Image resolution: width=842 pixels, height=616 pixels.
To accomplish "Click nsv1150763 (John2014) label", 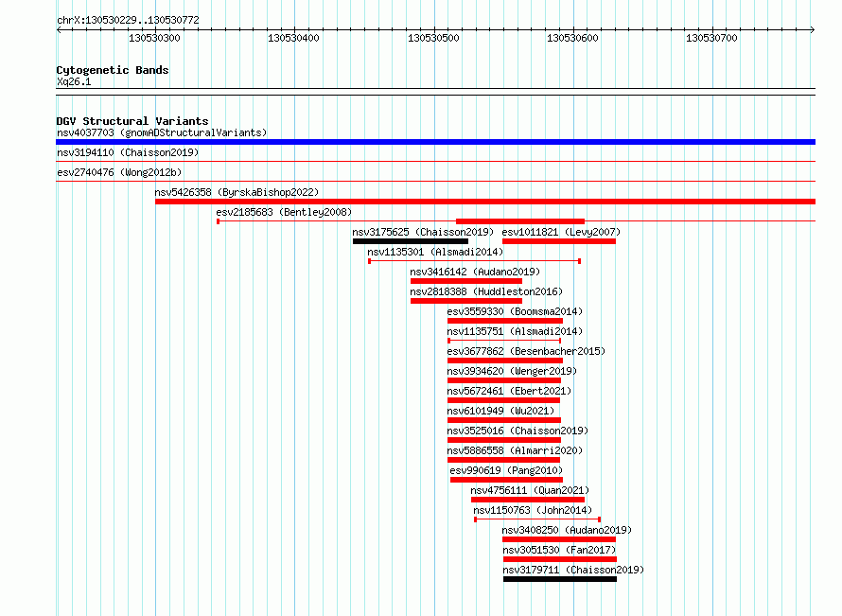I will click(533, 510).
